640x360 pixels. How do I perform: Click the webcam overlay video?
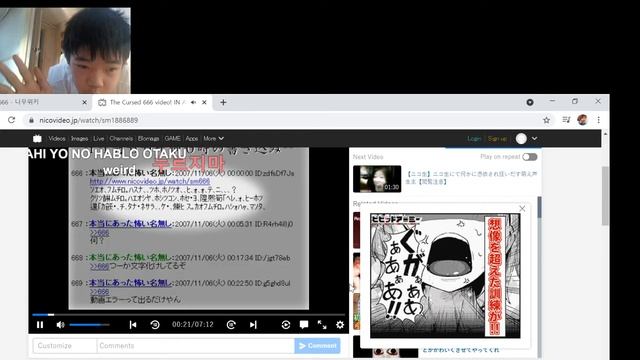click(65, 51)
